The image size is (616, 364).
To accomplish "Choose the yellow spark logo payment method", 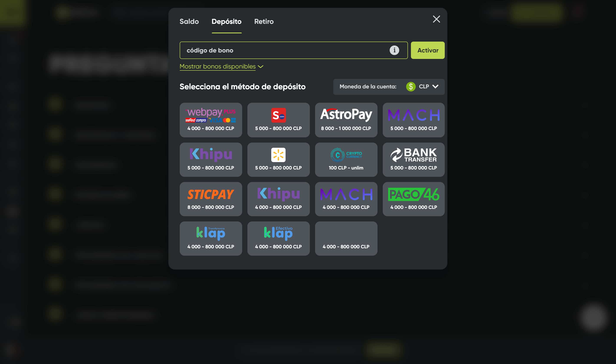I will (x=279, y=160).
